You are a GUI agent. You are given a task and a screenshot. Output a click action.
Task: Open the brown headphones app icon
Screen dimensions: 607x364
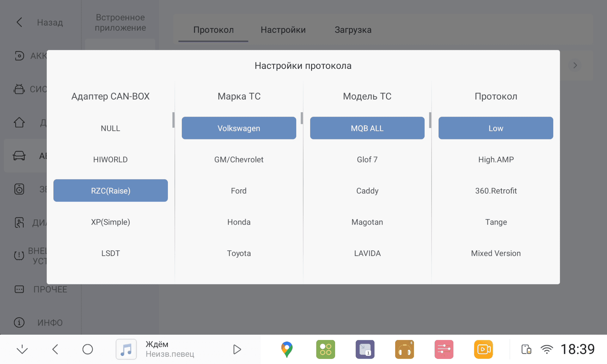tap(404, 349)
